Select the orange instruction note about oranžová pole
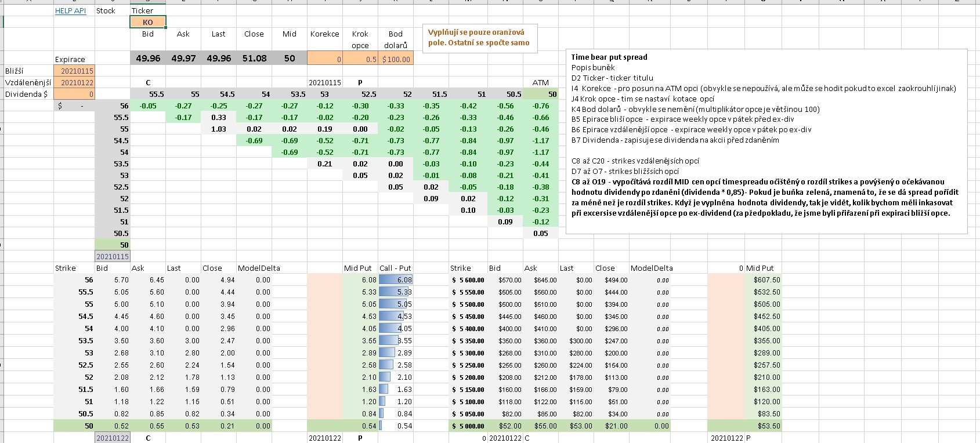This screenshot has height=443, width=980. [x=479, y=38]
